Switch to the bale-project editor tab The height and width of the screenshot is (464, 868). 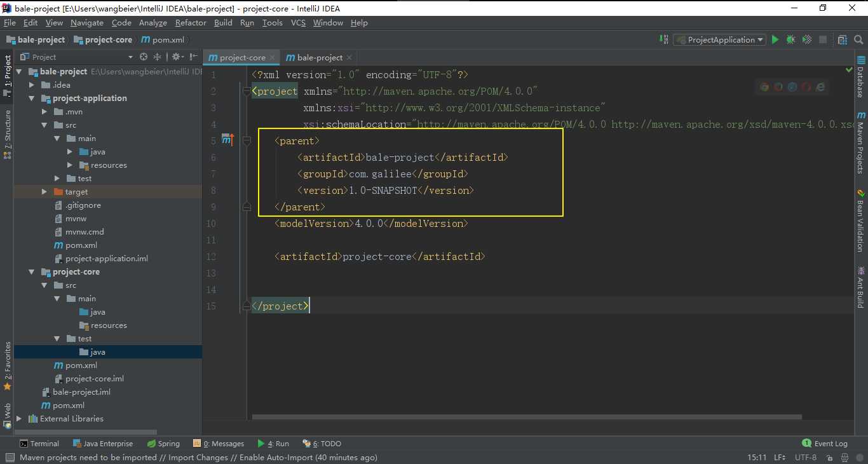click(320, 57)
